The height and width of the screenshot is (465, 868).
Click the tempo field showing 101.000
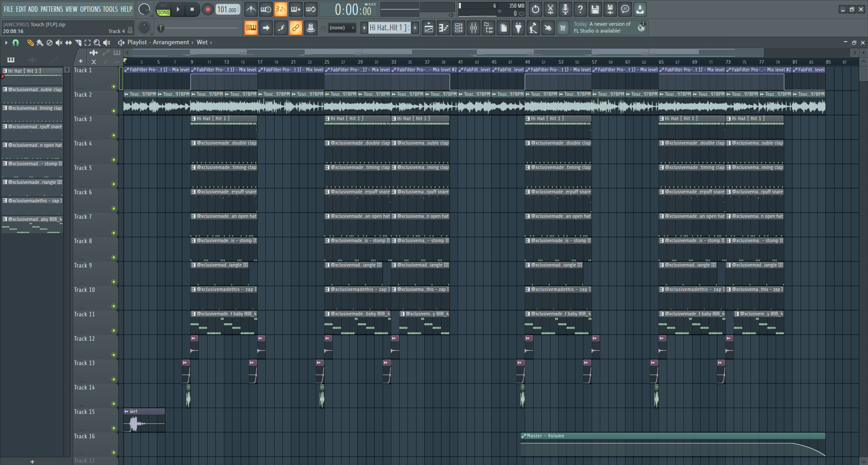click(x=228, y=9)
